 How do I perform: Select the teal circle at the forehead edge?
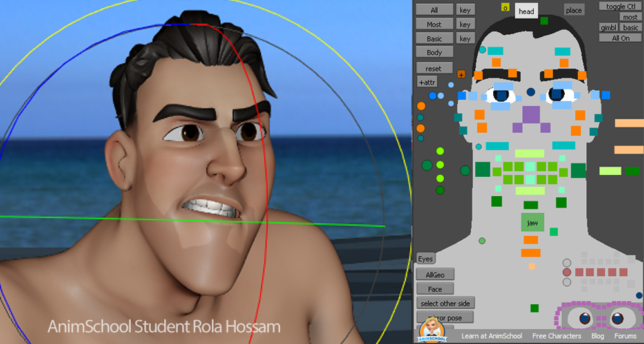point(482,50)
